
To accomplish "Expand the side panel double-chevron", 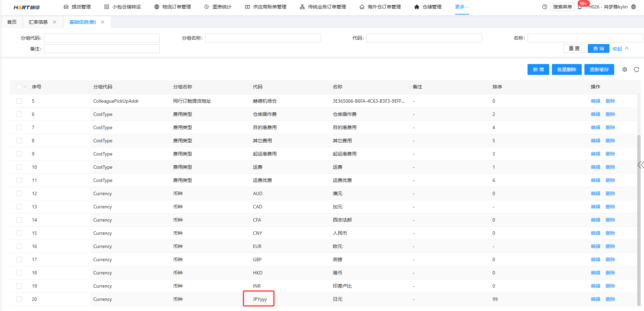I will click(x=640, y=165).
